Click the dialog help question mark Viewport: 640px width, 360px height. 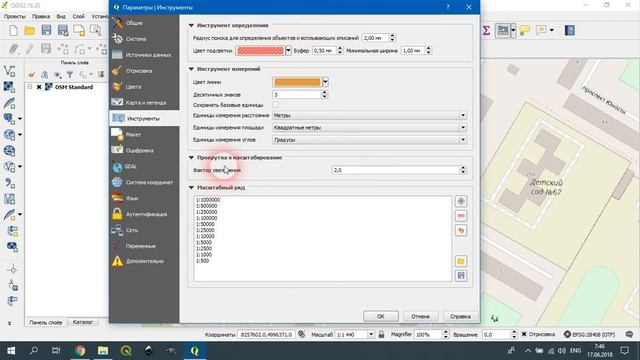coord(448,7)
